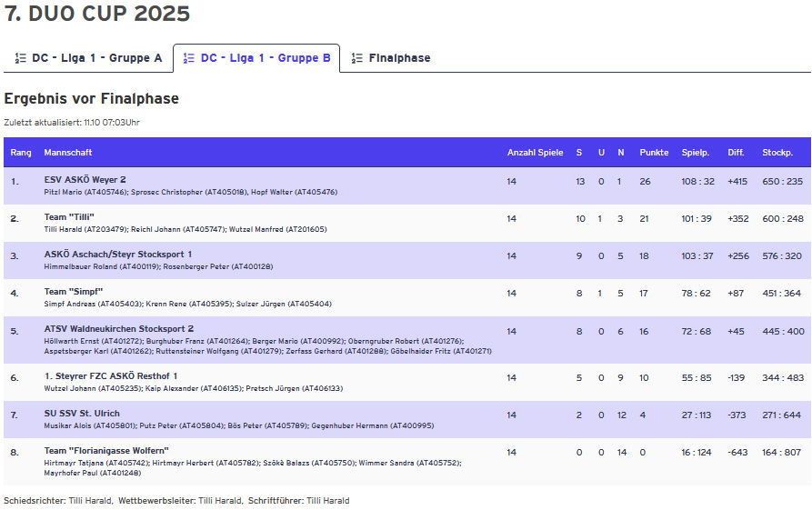Click the list icon on Gruppe A tab
This screenshot has width=812, height=510.
pyautogui.click(x=20, y=58)
